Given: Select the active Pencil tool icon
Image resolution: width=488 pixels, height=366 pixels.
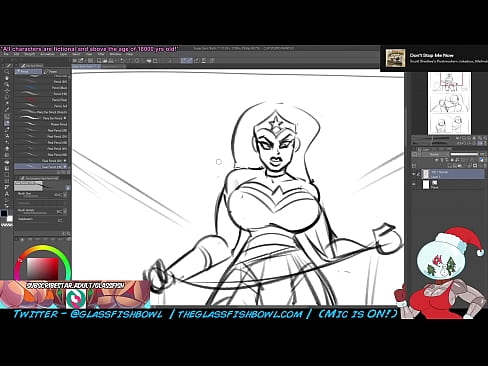Looking at the screenshot, I should coord(7,123).
